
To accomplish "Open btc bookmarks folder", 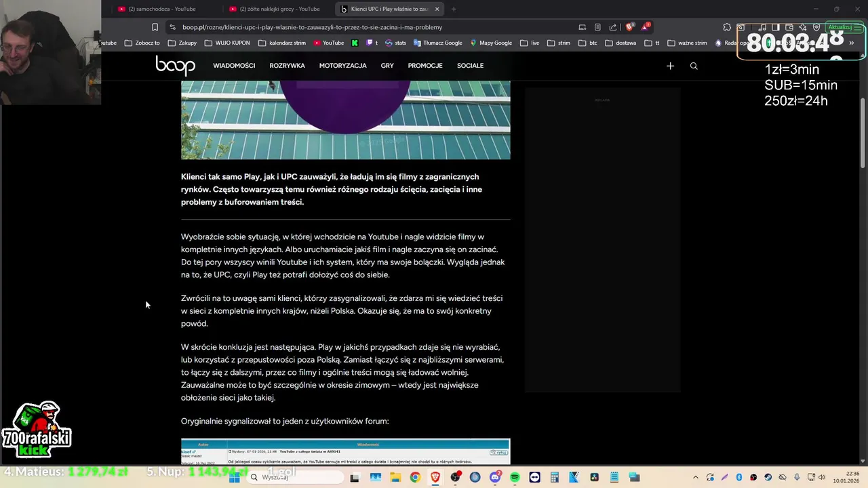I will (588, 43).
